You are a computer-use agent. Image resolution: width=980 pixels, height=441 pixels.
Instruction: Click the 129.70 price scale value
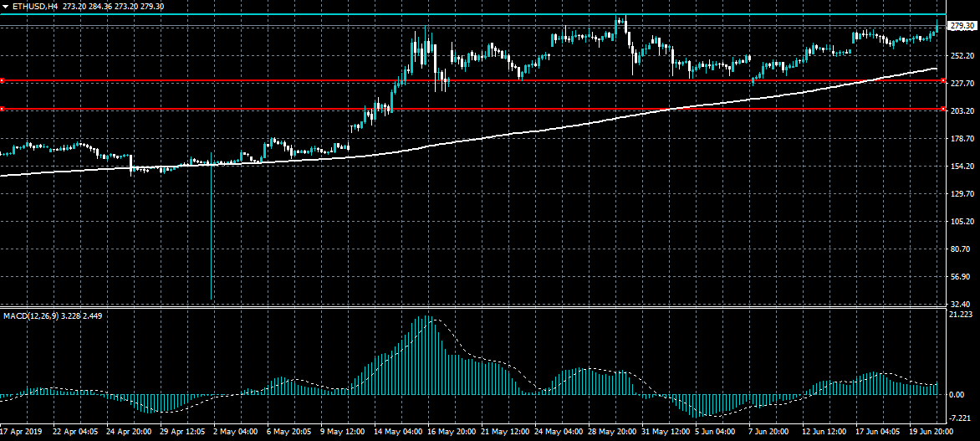(x=962, y=194)
